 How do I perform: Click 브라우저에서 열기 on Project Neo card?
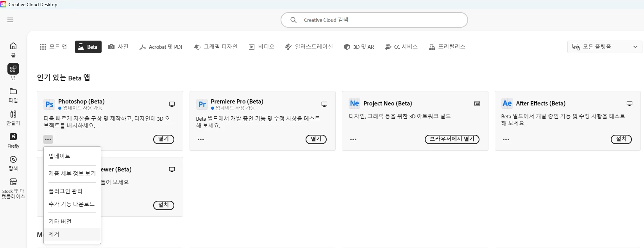pyautogui.click(x=452, y=139)
